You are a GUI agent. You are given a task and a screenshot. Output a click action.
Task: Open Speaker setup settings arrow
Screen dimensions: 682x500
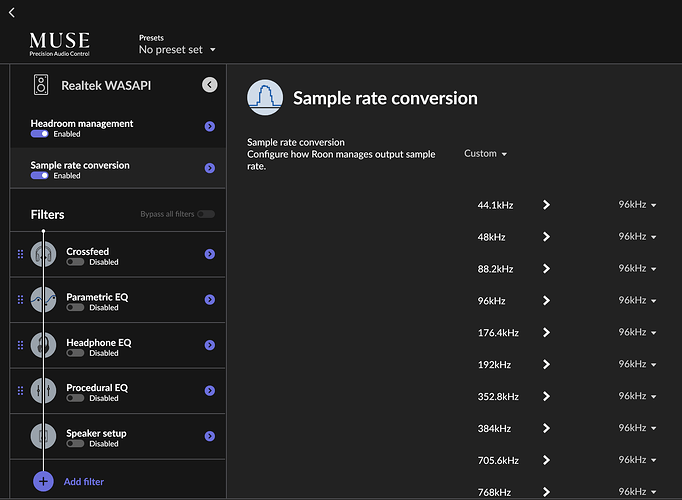pos(210,436)
